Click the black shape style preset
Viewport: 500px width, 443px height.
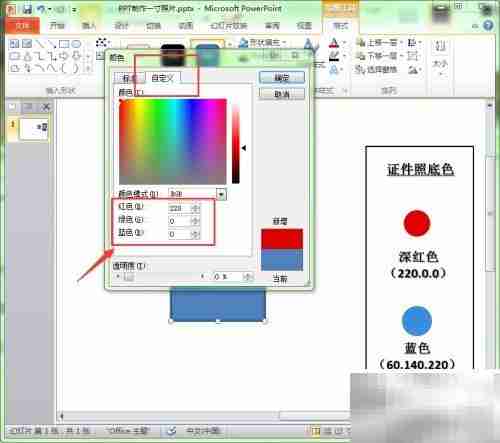click(x=173, y=55)
